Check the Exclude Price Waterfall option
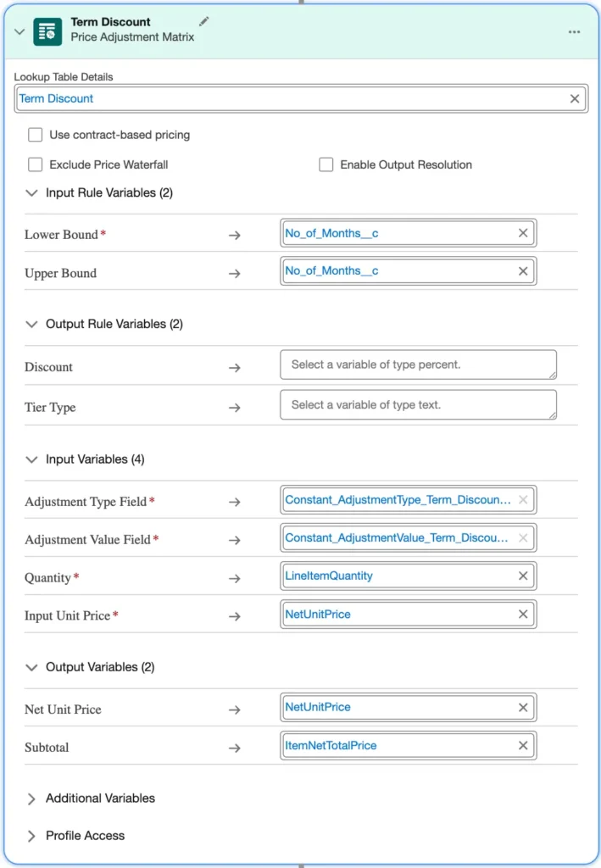The image size is (601, 868). [x=36, y=164]
